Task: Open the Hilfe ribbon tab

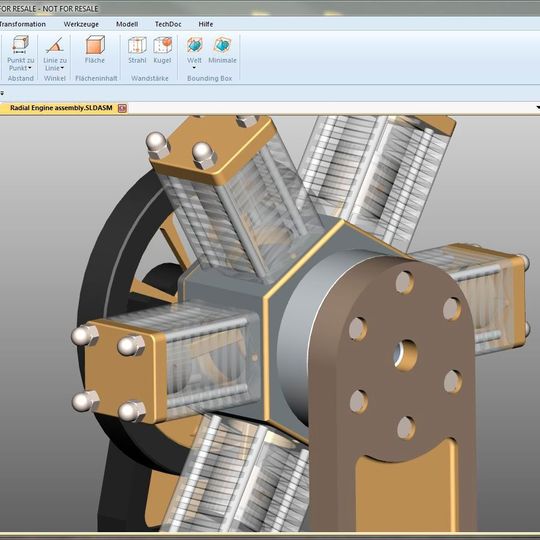Action: point(206,24)
